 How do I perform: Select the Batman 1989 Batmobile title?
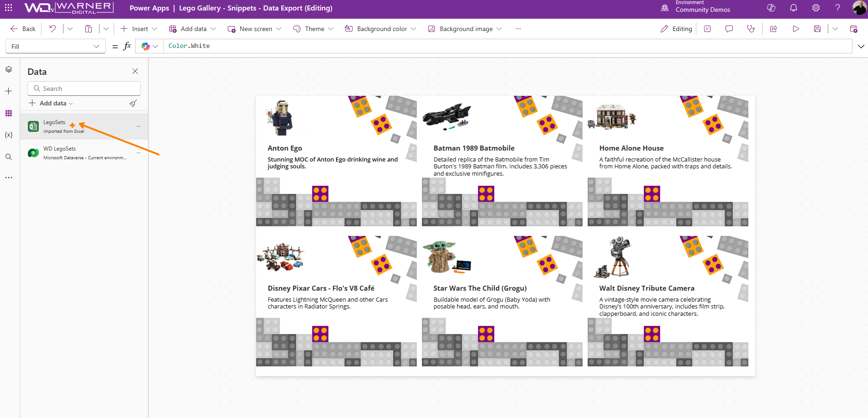pyautogui.click(x=474, y=148)
